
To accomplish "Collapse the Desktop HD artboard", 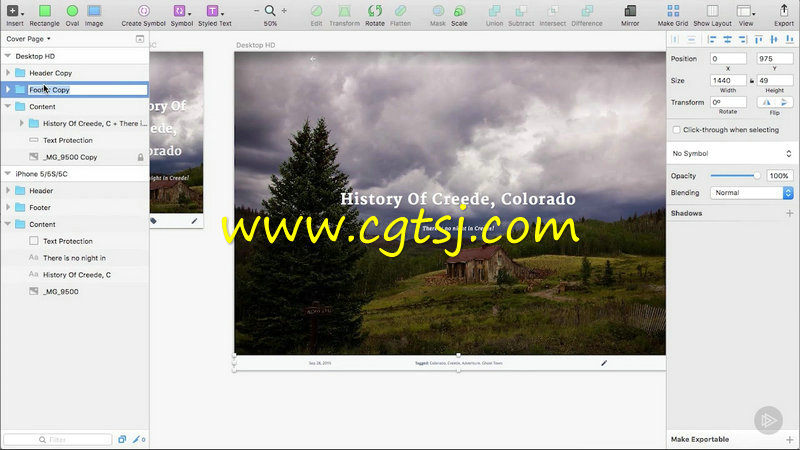I will [x=8, y=56].
